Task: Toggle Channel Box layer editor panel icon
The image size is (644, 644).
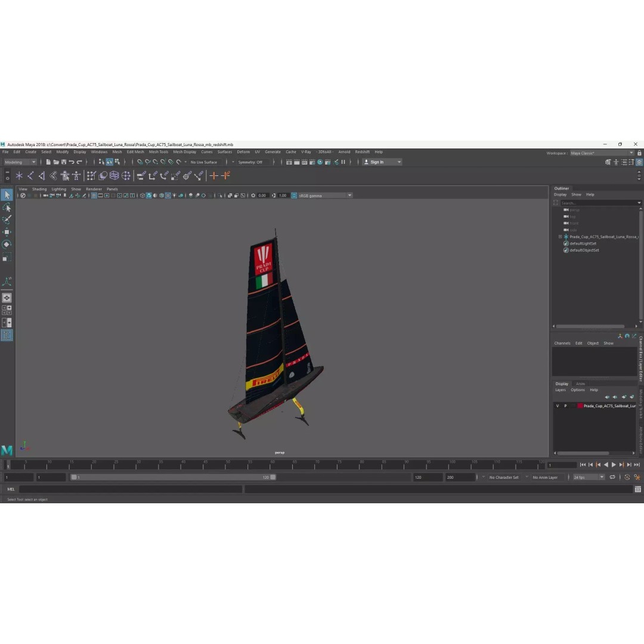Action: click(639, 162)
